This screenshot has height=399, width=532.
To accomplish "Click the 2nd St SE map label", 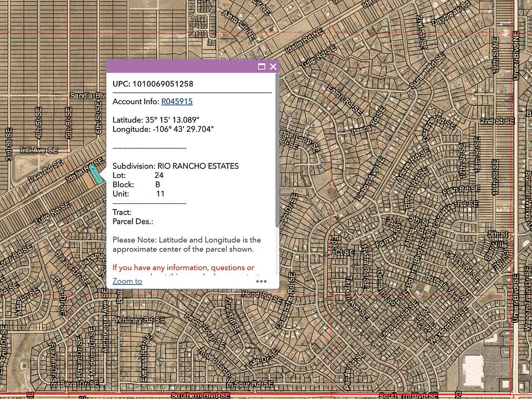I will tap(498, 121).
